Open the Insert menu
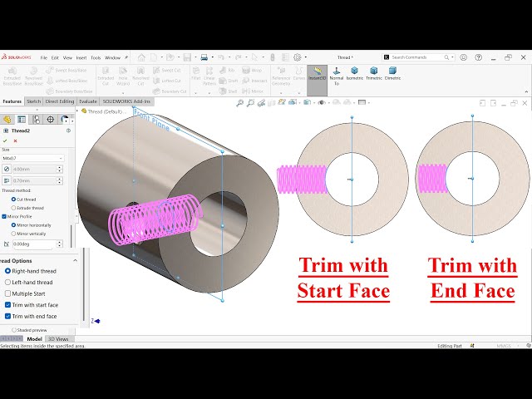The height and width of the screenshot is (399, 532). tap(81, 57)
